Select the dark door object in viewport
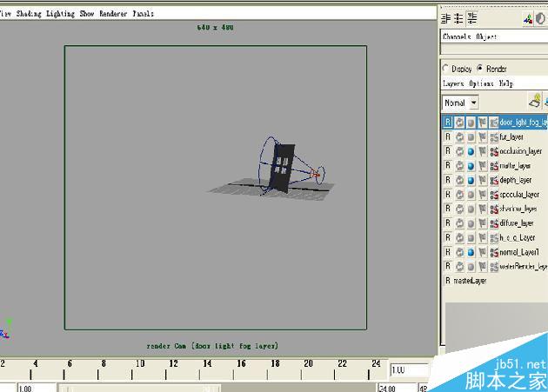Screen dimensions: 548x392 pos(283,167)
